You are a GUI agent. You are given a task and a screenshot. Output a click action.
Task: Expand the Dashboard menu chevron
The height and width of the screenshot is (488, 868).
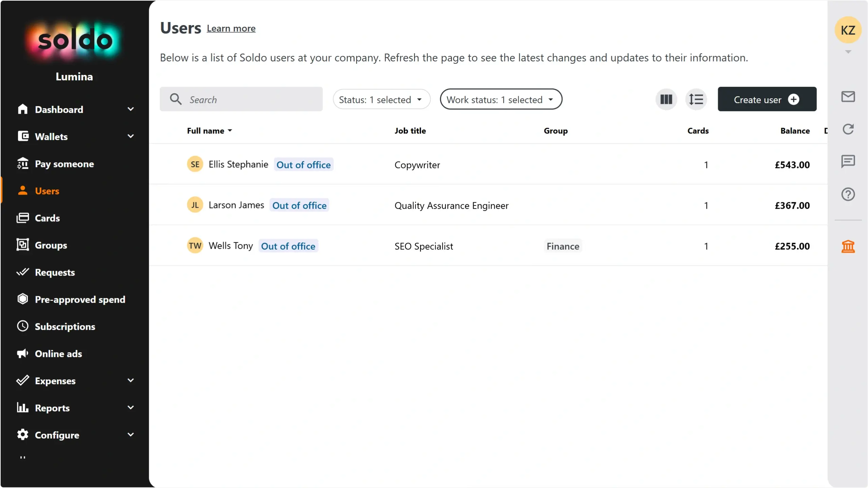pyautogui.click(x=131, y=109)
